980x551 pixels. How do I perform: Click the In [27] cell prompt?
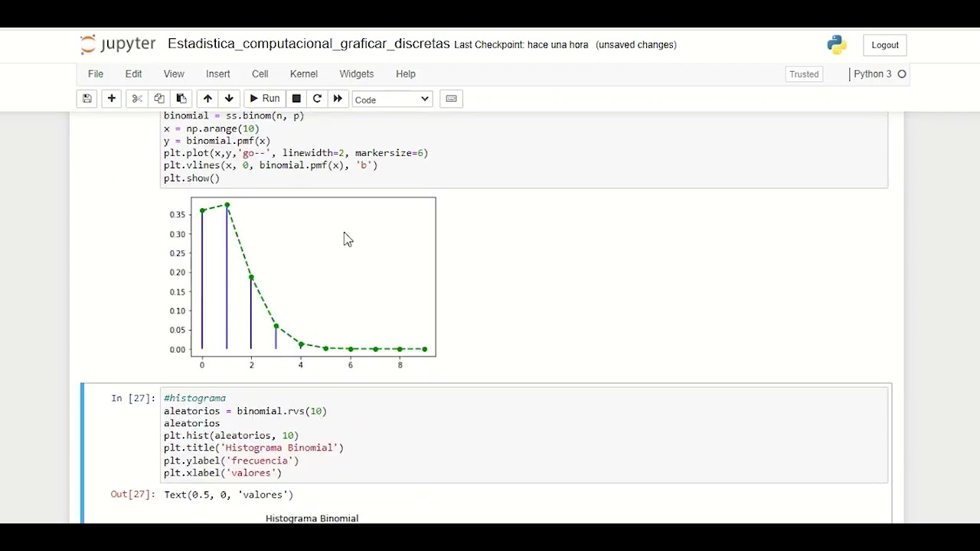(x=133, y=398)
